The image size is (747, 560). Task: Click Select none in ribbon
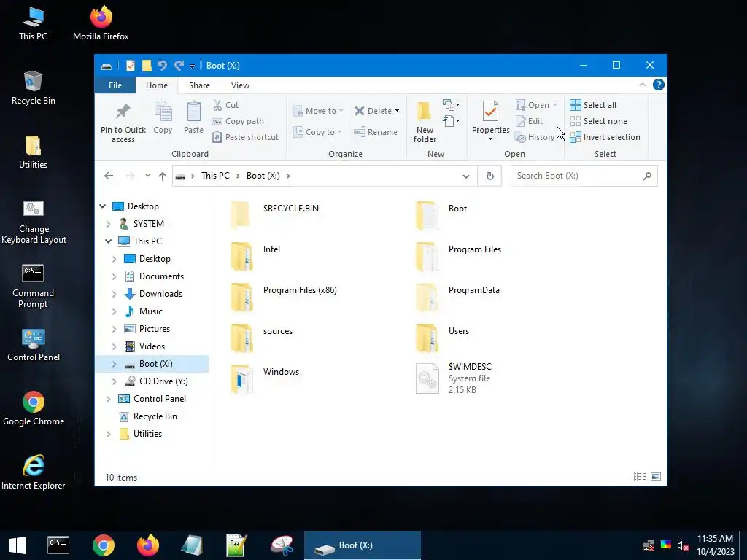(599, 121)
